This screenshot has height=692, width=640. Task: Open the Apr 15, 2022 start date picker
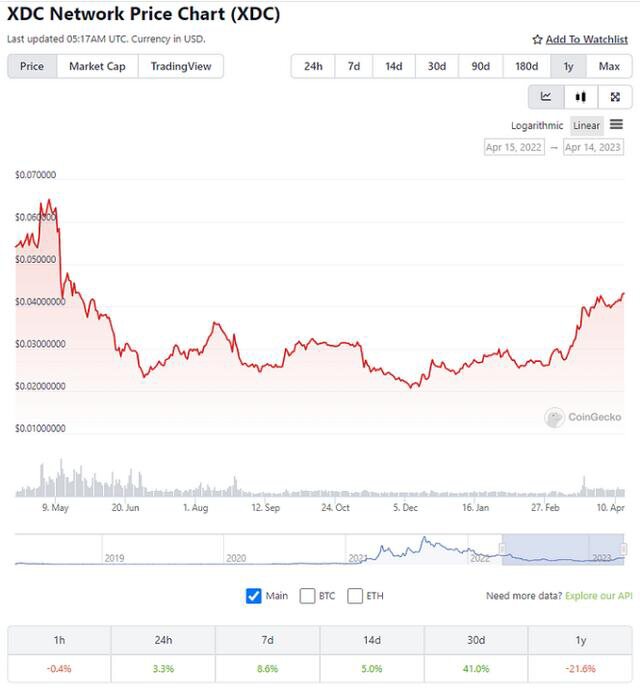pyautogui.click(x=514, y=147)
